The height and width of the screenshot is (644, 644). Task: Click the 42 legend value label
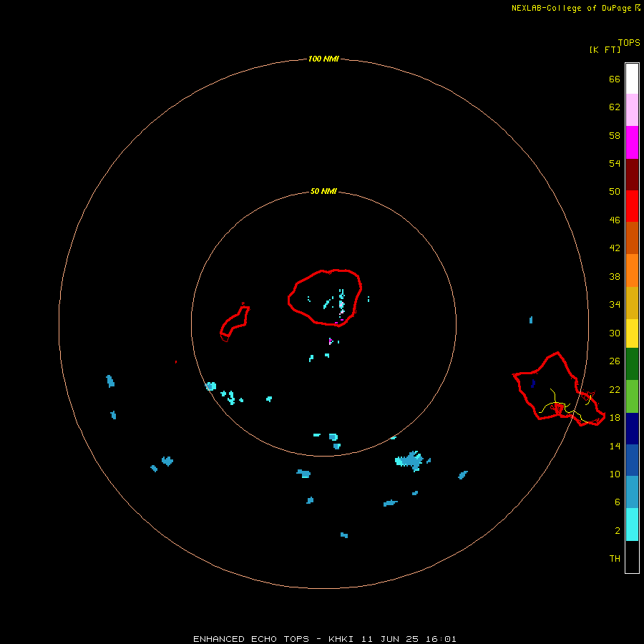(x=615, y=248)
